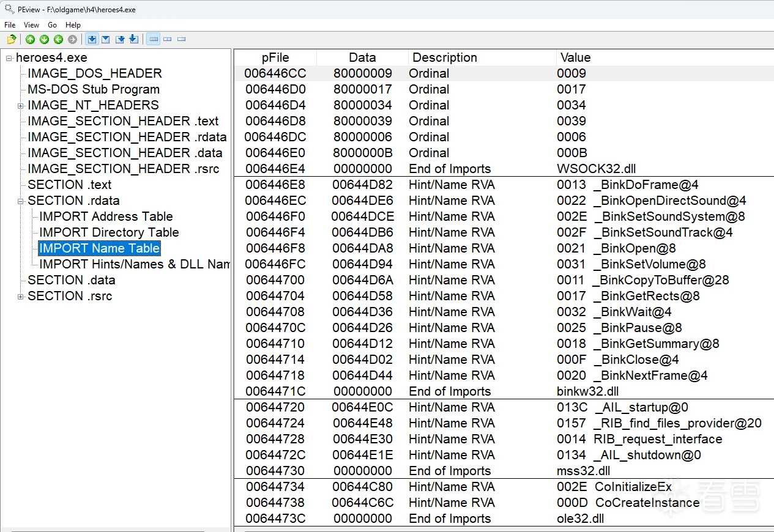Click the Data column header
The height and width of the screenshot is (532, 774).
pos(362,57)
